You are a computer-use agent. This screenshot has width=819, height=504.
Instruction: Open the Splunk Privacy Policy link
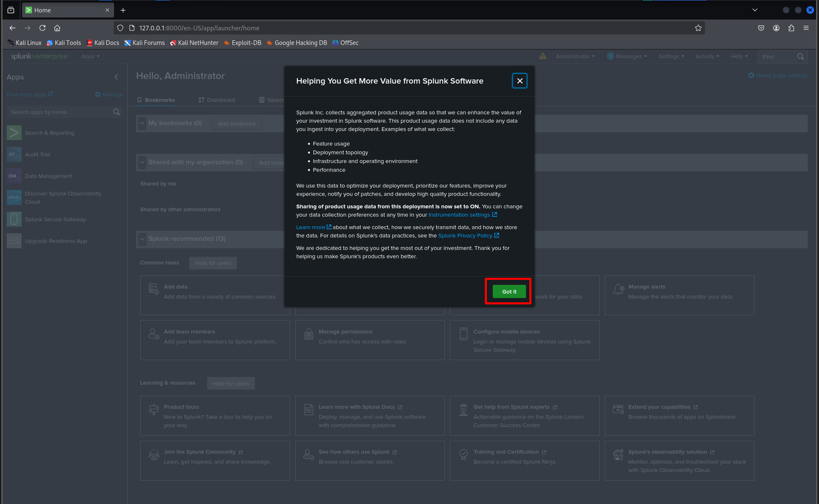pyautogui.click(x=466, y=235)
